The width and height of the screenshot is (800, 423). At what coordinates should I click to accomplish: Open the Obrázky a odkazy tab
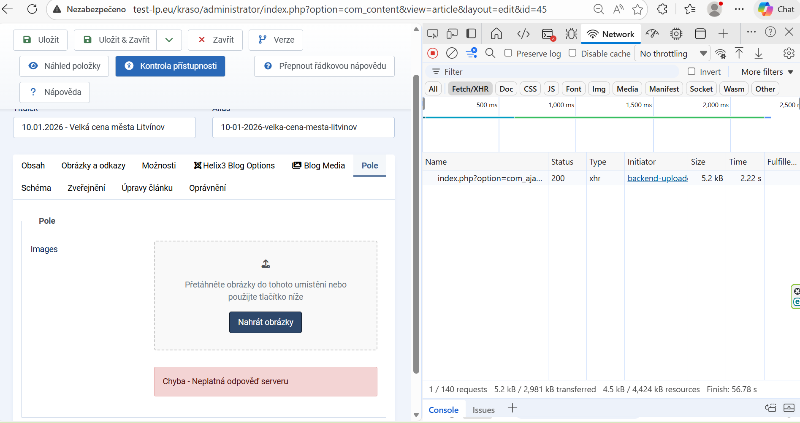(93, 165)
